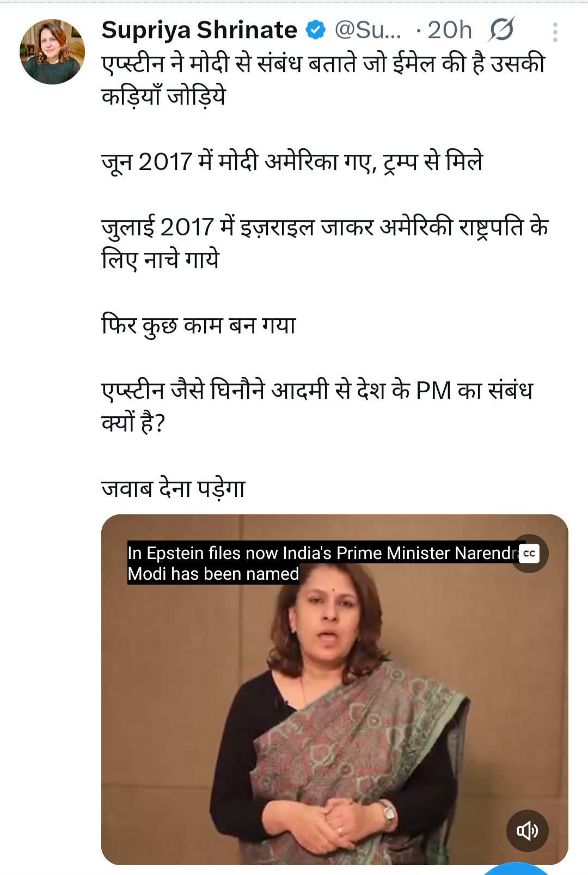
Task: Open Grok explain icon beside timestamp
Action: [x=501, y=29]
